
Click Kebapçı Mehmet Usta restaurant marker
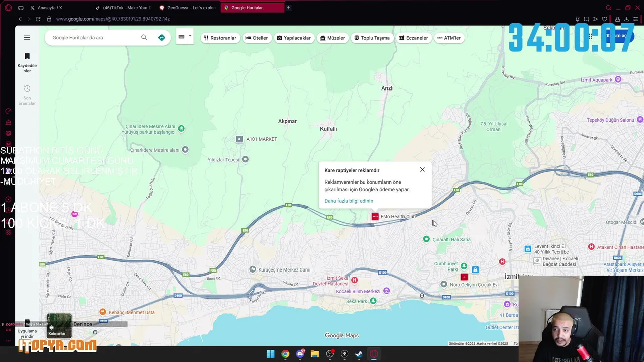(103, 312)
